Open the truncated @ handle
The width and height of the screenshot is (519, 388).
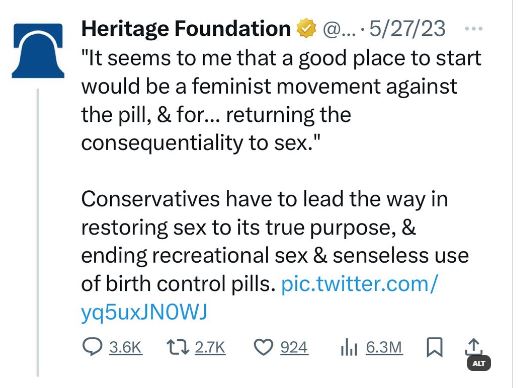click(x=338, y=29)
